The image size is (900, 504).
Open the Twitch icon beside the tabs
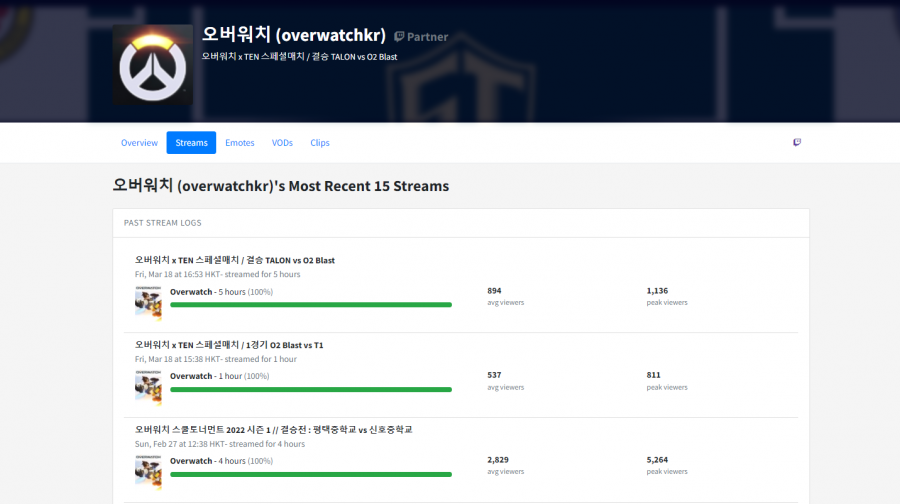[797, 142]
